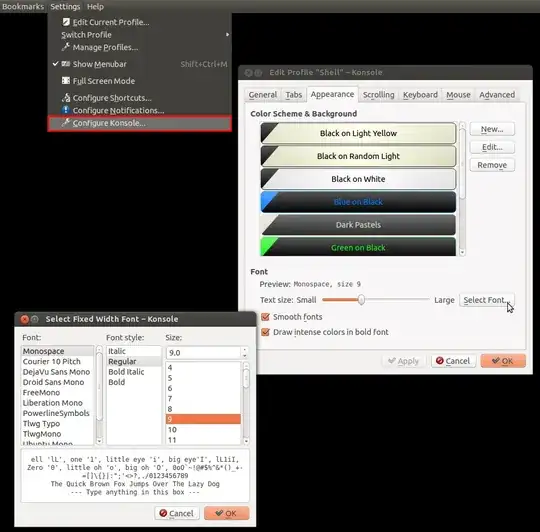Click the Show Menubar icon
The width and height of the screenshot is (540, 532).
(65, 64)
